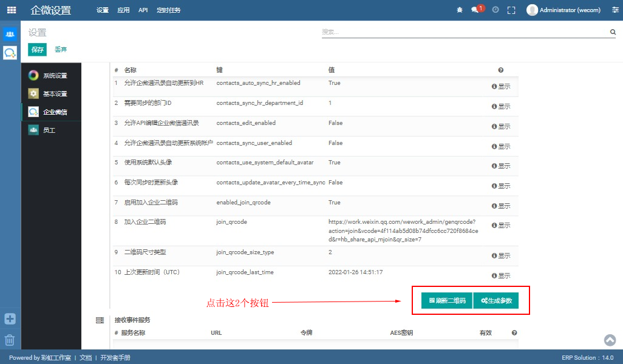Open the 应用 menu in top bar
Image resolution: width=623 pixels, height=364 pixels.
tap(123, 10)
